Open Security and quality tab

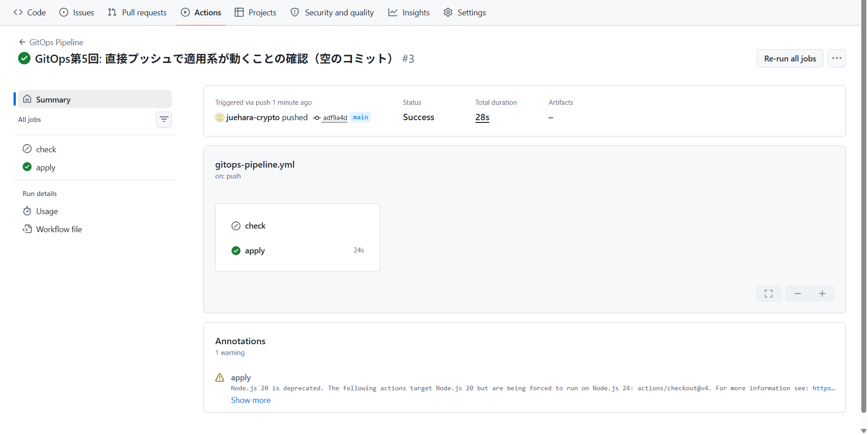tap(332, 13)
